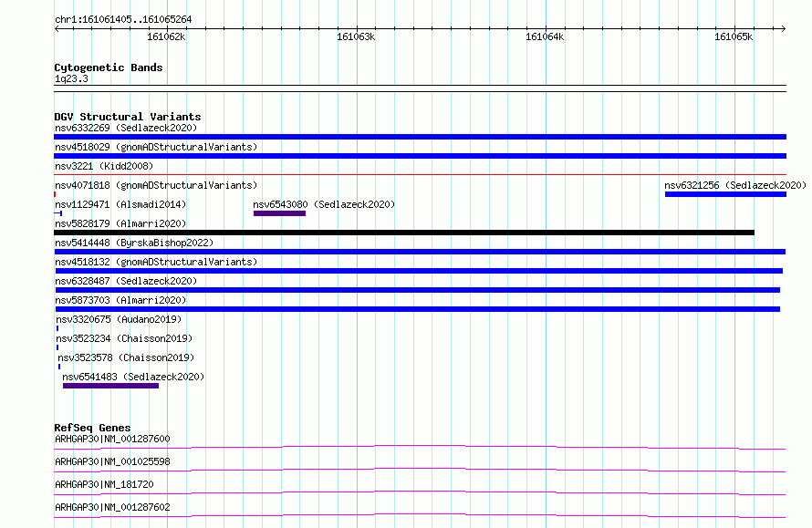The height and width of the screenshot is (528, 812).
Task: Click the chr1:161061405..161065264 coordinates text
Action: pos(123,20)
